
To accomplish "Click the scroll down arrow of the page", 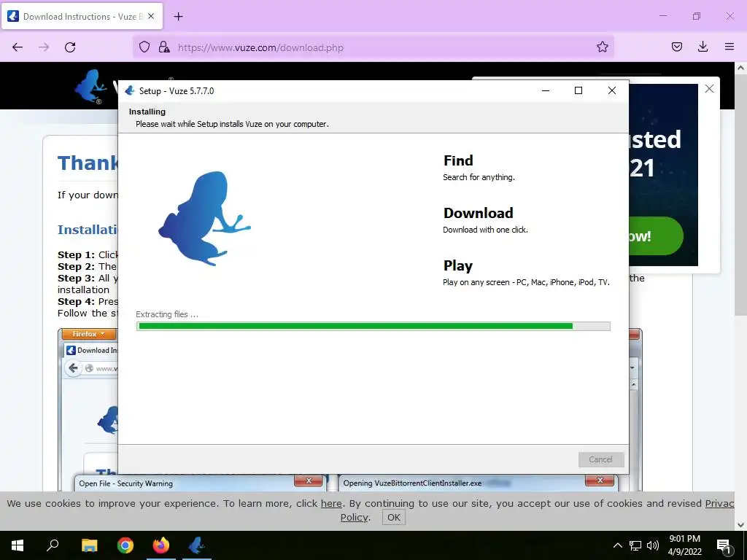I will pyautogui.click(x=740, y=525).
